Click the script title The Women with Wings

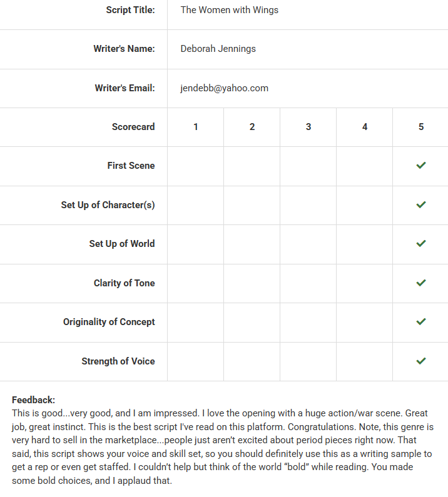coord(229,10)
